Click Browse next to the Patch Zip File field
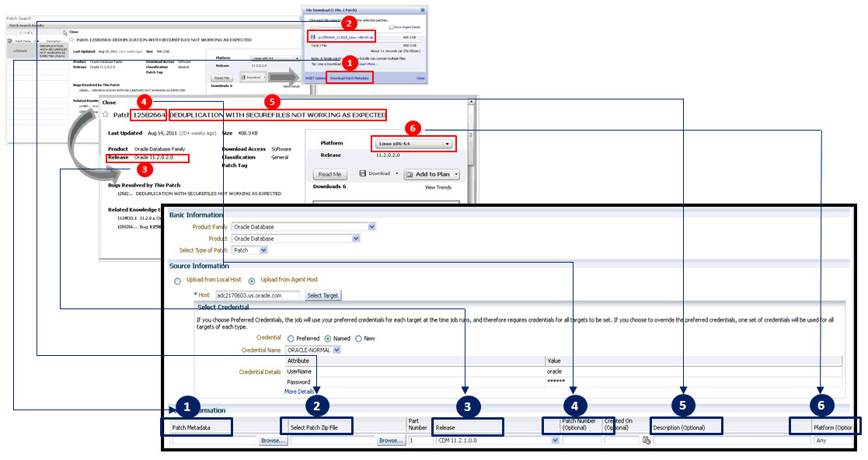Image resolution: width=868 pixels, height=460 pixels. (391, 441)
